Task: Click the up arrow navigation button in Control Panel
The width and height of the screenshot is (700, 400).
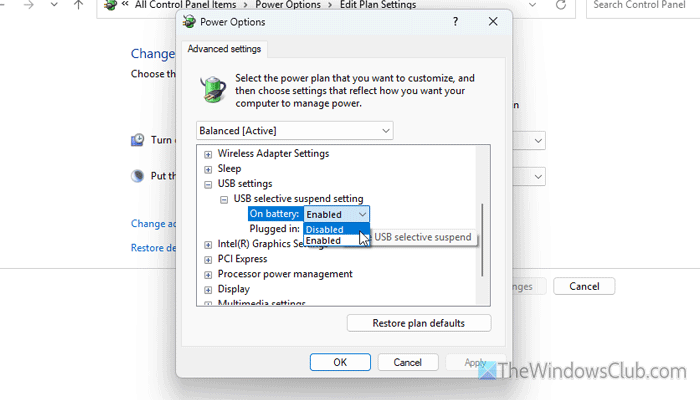Action: 79,5
